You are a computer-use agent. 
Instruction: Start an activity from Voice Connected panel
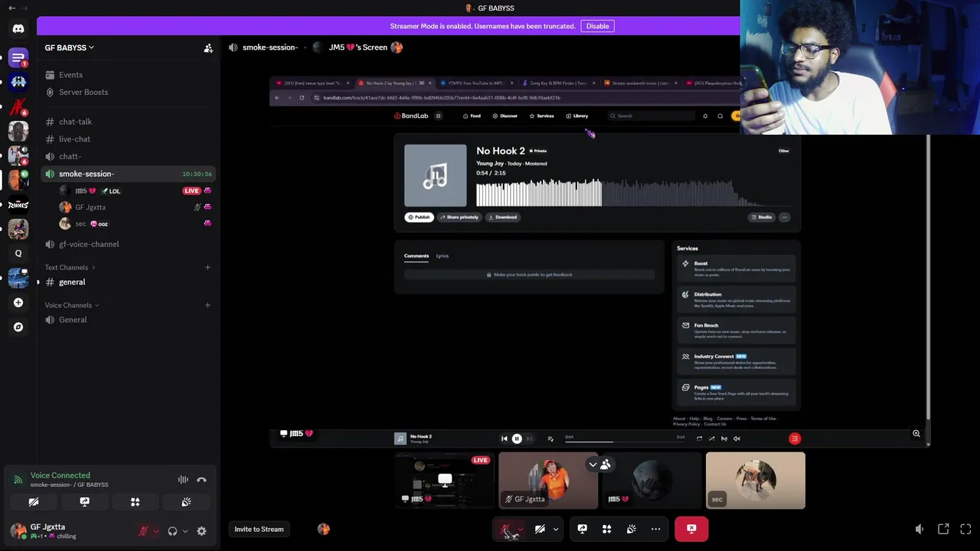pyautogui.click(x=135, y=502)
